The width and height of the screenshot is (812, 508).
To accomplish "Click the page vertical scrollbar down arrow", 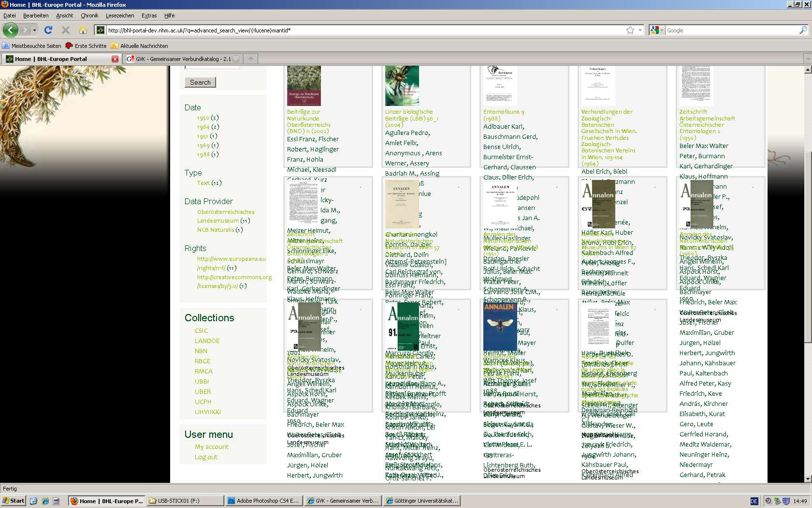I will click(808, 478).
